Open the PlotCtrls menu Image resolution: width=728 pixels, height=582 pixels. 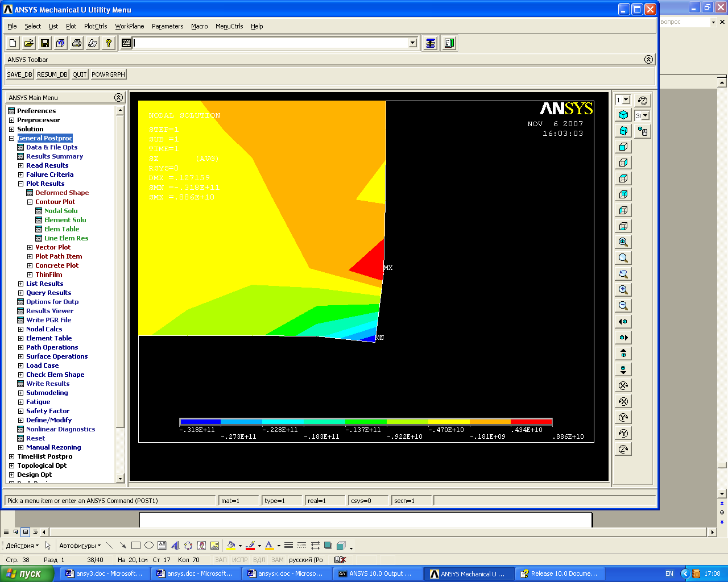tap(96, 26)
